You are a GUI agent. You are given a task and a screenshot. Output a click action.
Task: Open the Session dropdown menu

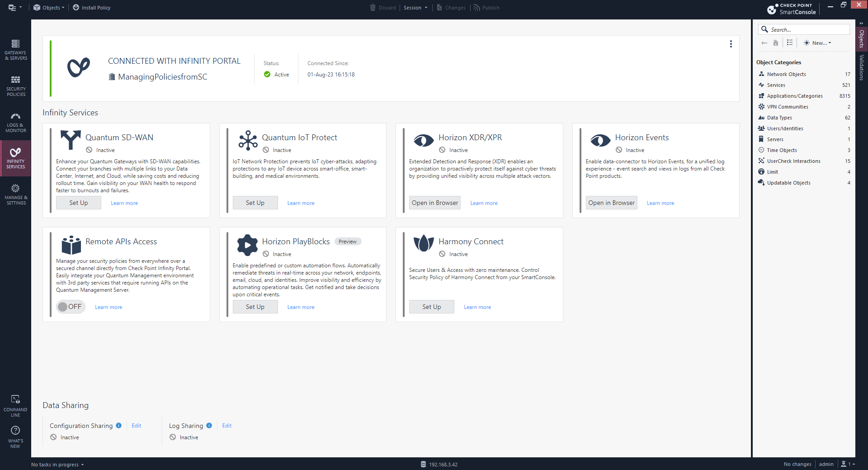click(415, 8)
